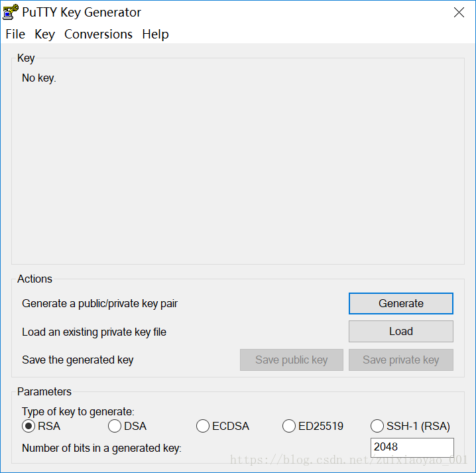Viewport: 476px width, 473px height.
Task: Choose the ECDSA key type
Action: [223, 426]
